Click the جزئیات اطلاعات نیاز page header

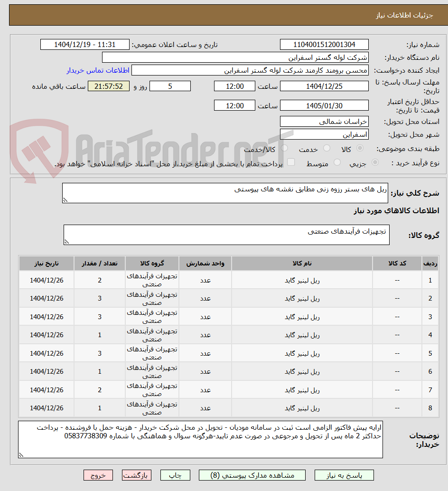[404, 15]
